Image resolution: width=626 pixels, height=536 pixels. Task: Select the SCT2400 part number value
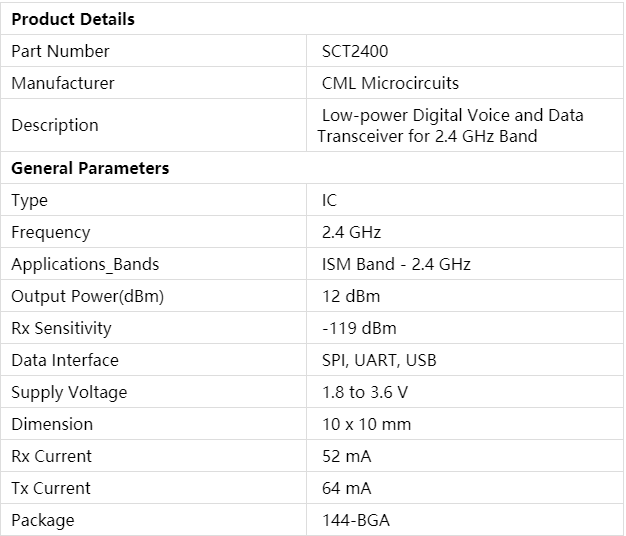pyautogui.click(x=355, y=51)
